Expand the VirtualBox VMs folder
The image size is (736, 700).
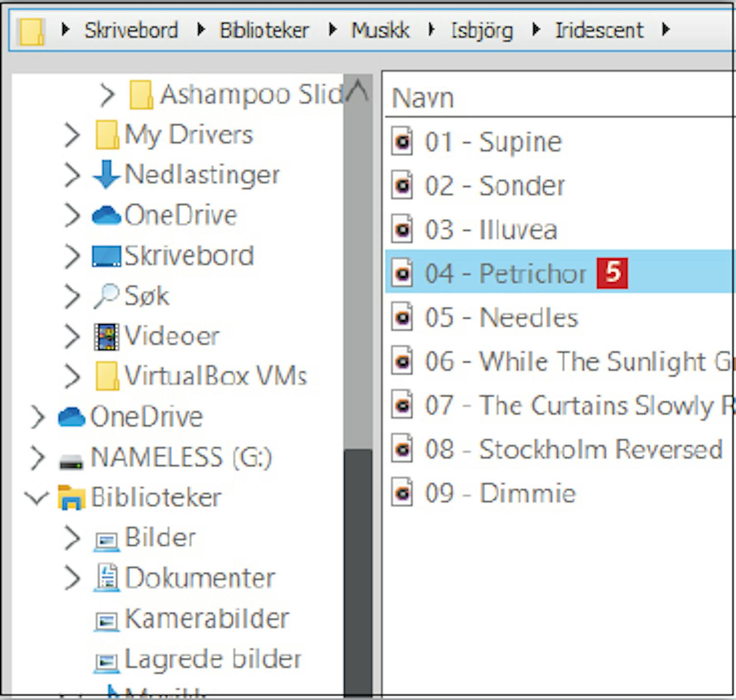72,376
